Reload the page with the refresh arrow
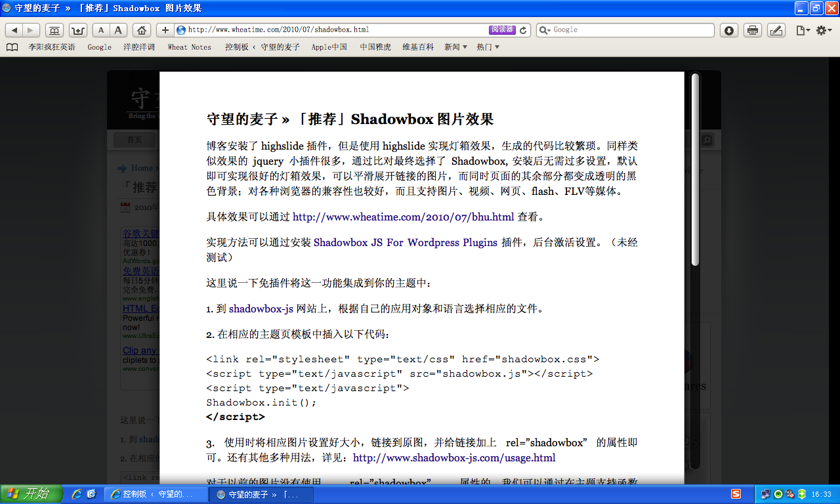Image resolution: width=840 pixels, height=504 pixels. [523, 30]
